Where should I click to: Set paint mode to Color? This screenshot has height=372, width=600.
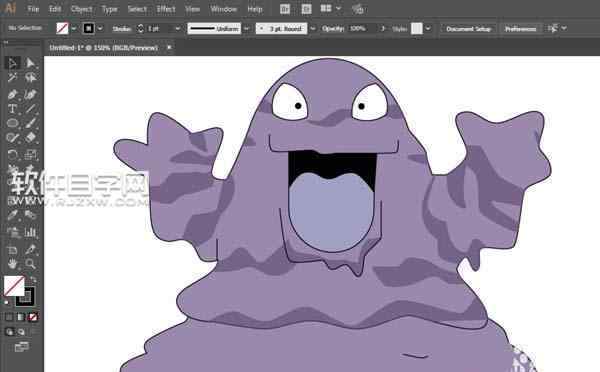(9, 317)
